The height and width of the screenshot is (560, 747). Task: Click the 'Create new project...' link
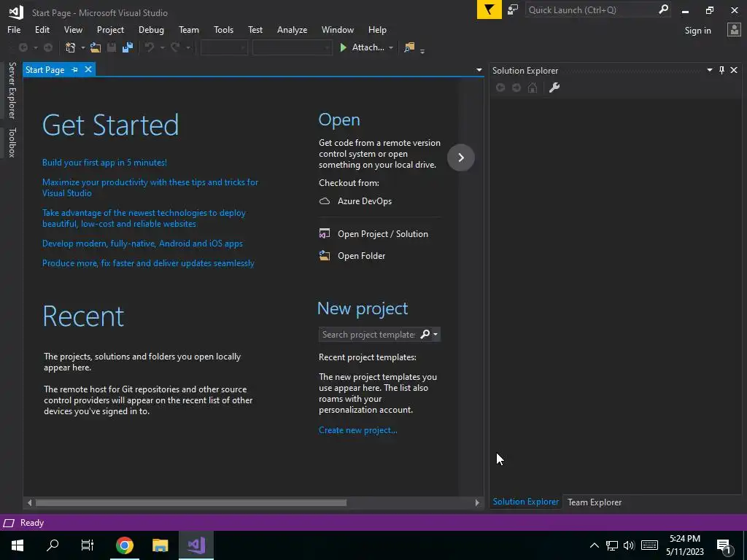[357, 430]
